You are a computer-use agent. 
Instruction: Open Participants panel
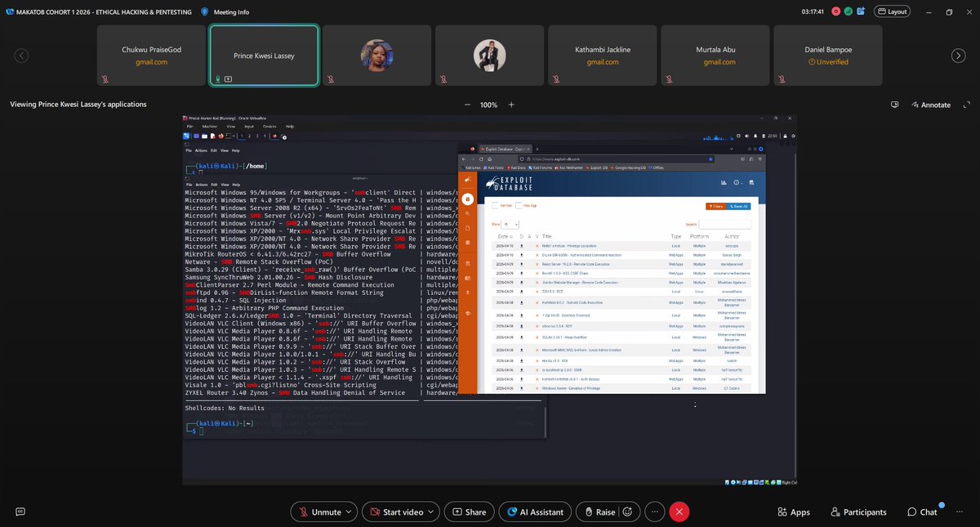pos(858,512)
